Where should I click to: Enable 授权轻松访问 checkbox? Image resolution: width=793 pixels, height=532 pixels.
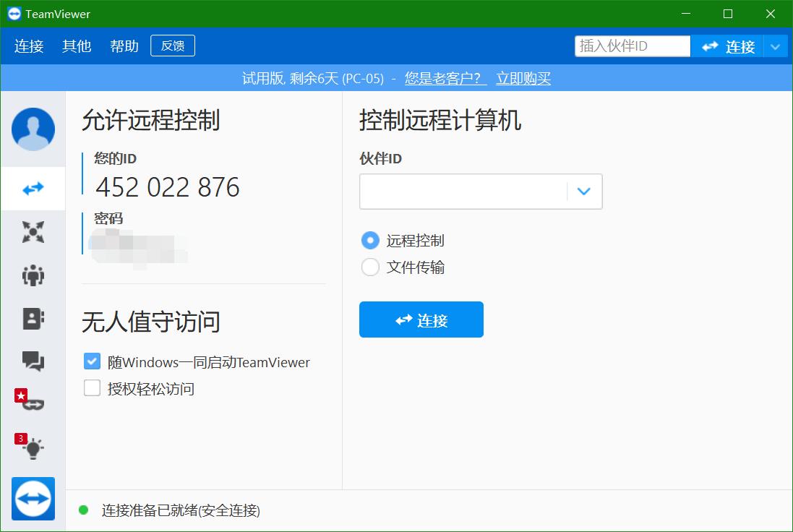[92, 388]
